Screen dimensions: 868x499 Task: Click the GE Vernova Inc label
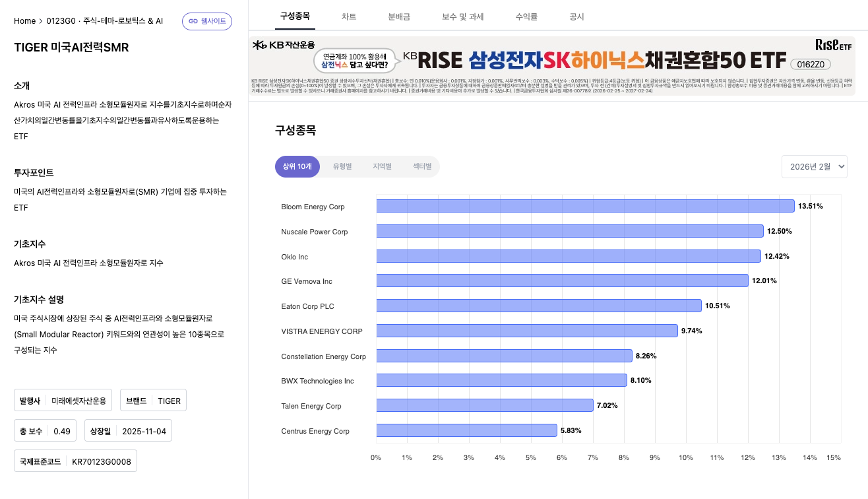coord(307,281)
